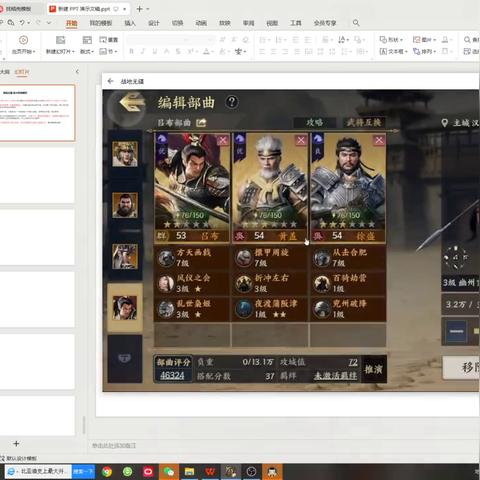Switch to the 动画 ribbon tab
This screenshot has width=480, height=480.
tap(201, 23)
